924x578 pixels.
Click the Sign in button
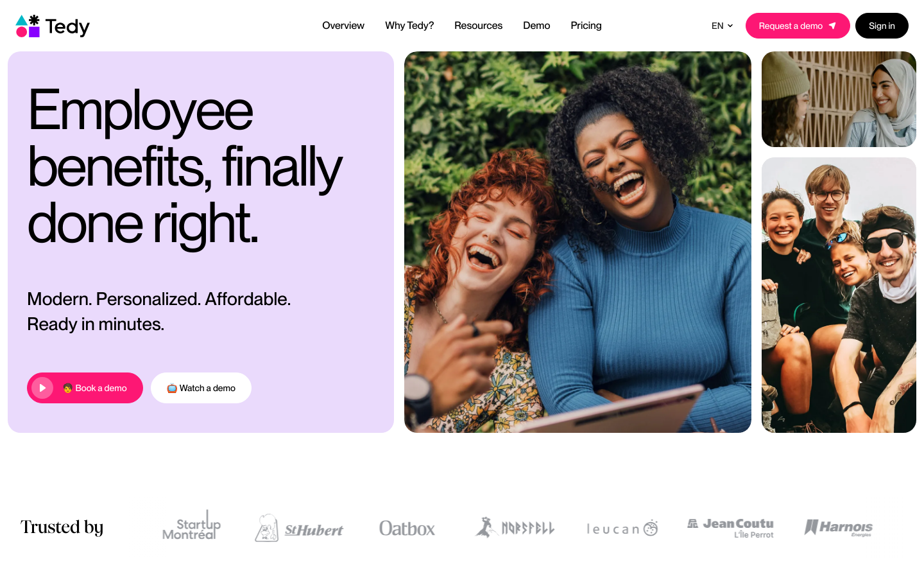pos(882,26)
